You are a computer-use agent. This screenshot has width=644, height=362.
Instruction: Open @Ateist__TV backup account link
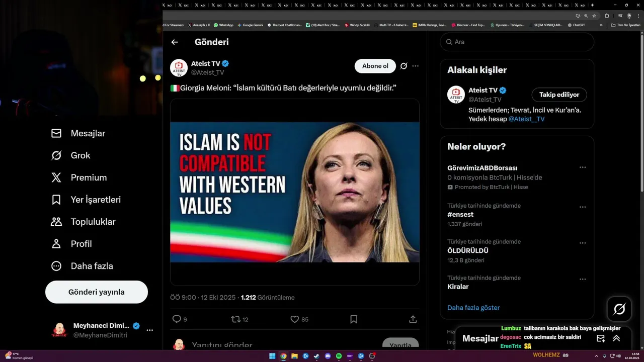coord(526,119)
